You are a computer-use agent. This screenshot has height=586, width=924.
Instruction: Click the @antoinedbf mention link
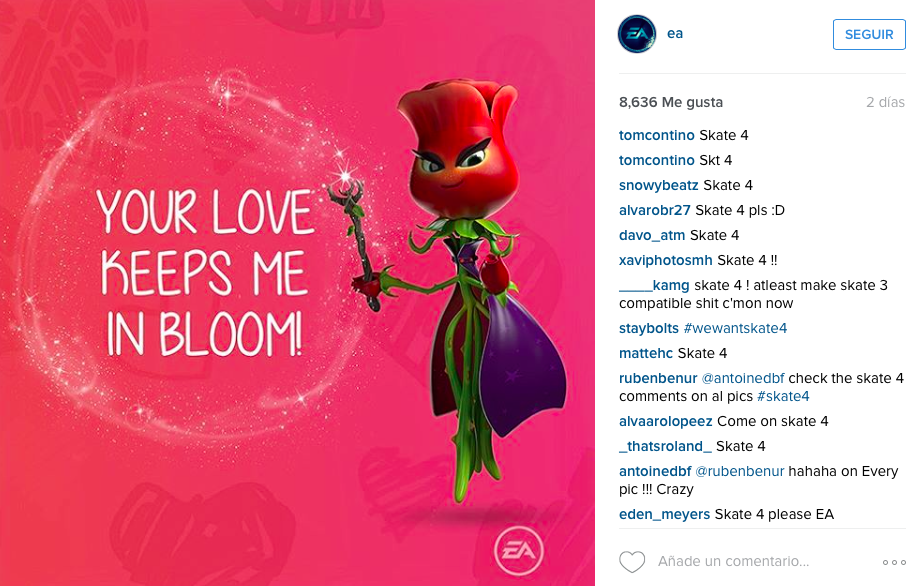click(x=743, y=378)
